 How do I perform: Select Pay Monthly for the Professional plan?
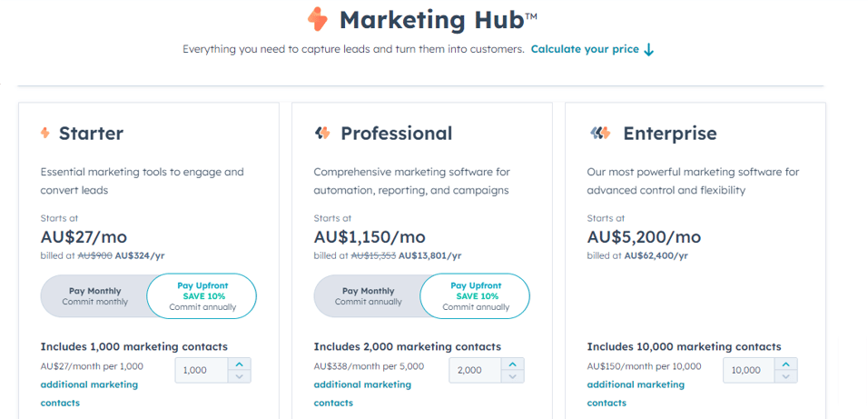pyautogui.click(x=368, y=296)
